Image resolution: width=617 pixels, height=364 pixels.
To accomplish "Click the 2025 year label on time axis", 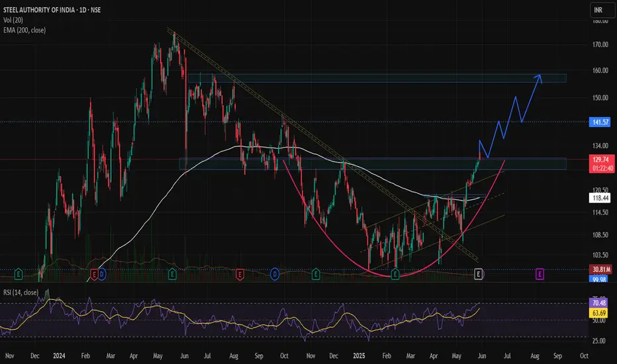I will point(359,356).
